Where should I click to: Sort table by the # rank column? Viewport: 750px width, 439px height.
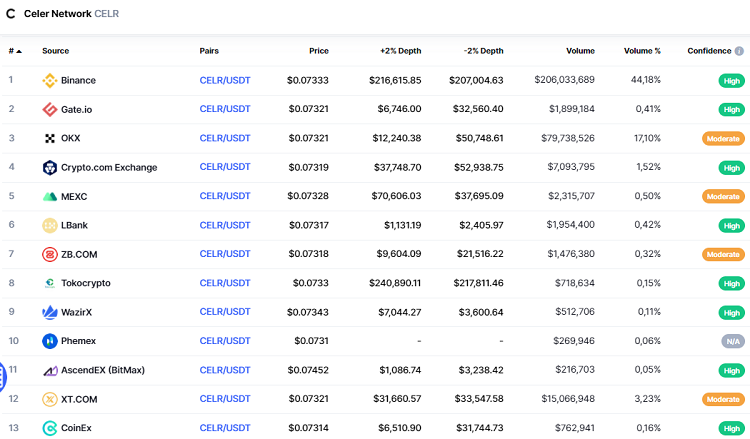[14, 51]
